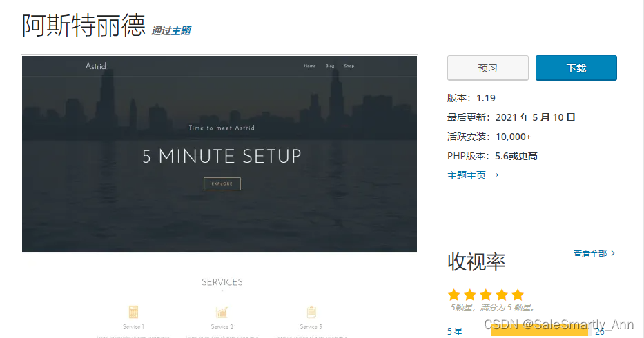Click the 5 星 rating link

[455, 331]
